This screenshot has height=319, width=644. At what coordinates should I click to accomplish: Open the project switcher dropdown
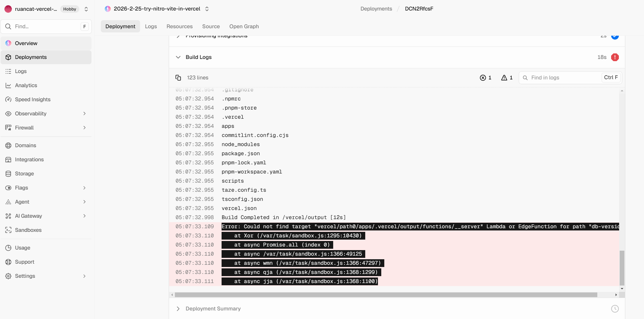tap(207, 9)
